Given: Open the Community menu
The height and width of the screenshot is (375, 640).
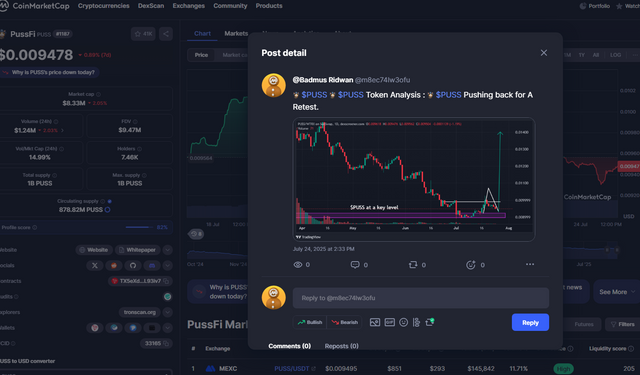Looking at the screenshot, I should [230, 6].
